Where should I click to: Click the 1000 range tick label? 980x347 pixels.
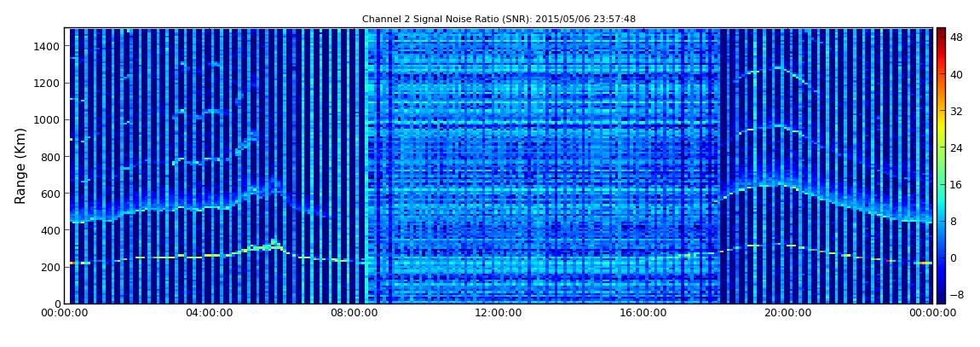click(x=48, y=120)
